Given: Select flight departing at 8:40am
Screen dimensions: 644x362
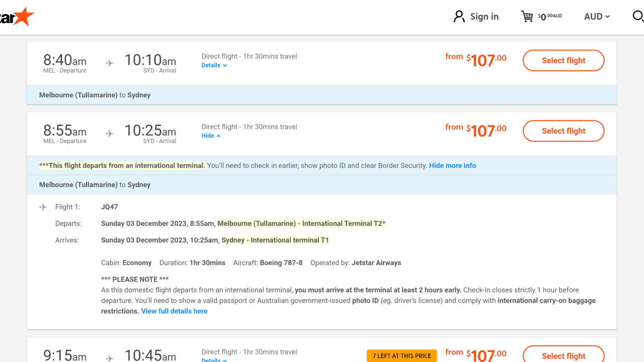Looking at the screenshot, I should tap(563, 60).
